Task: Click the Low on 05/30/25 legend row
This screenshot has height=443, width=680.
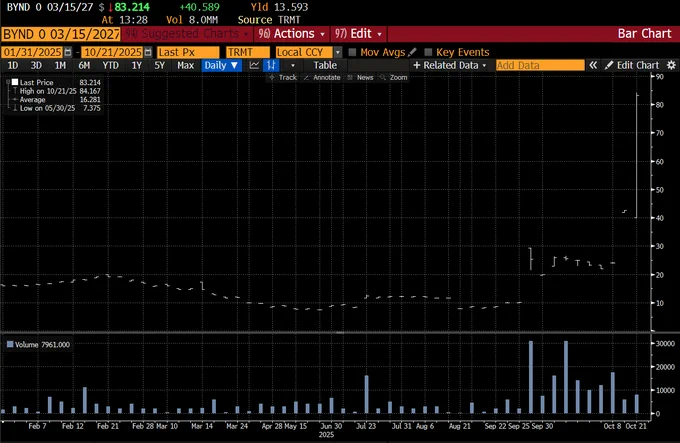Action: pos(56,108)
